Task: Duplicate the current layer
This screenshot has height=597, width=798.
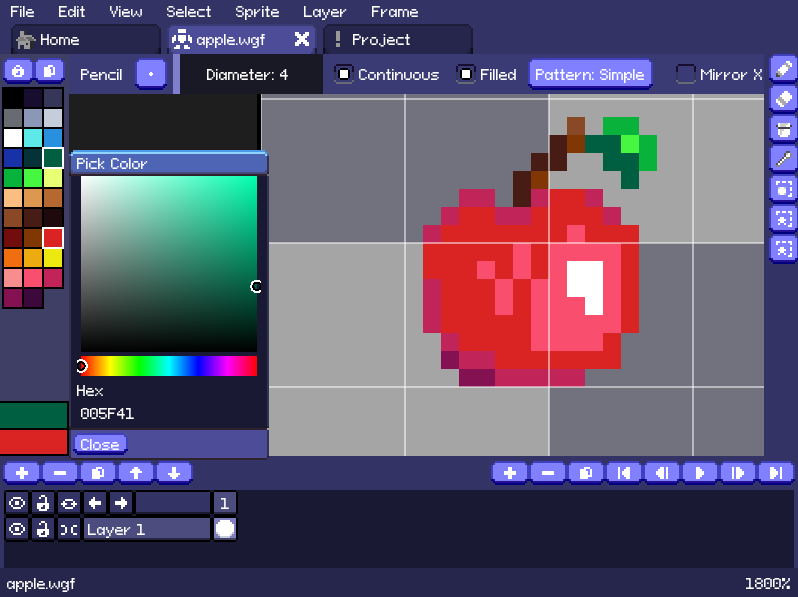Action: [x=98, y=473]
